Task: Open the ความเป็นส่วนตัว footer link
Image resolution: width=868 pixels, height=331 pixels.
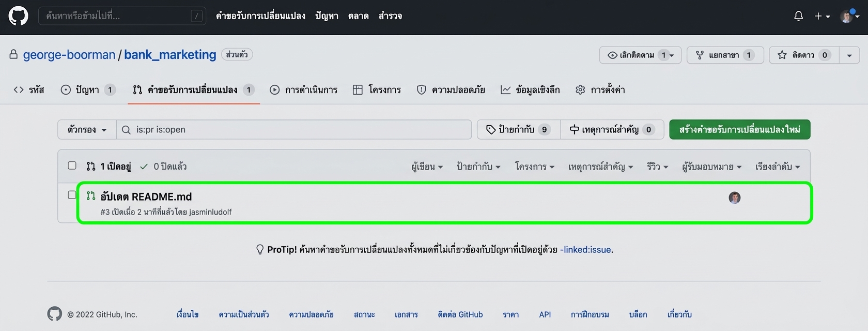Action: tap(244, 314)
